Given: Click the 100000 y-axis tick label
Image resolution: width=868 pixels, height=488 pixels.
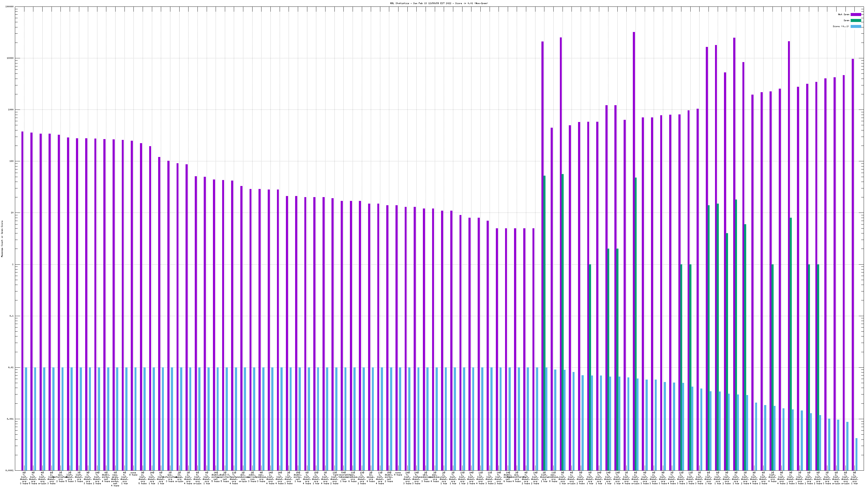Looking at the screenshot, I should 9,7.
